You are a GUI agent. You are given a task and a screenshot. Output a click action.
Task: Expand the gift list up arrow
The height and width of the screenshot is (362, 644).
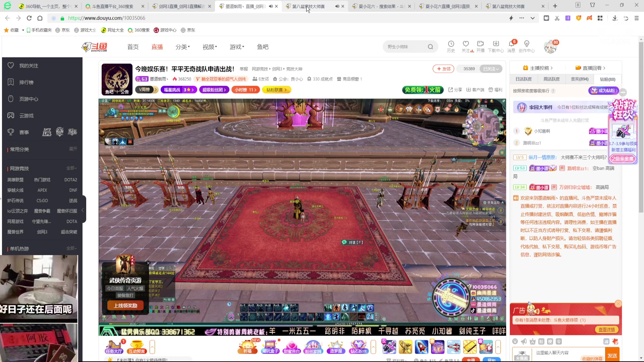(498, 347)
